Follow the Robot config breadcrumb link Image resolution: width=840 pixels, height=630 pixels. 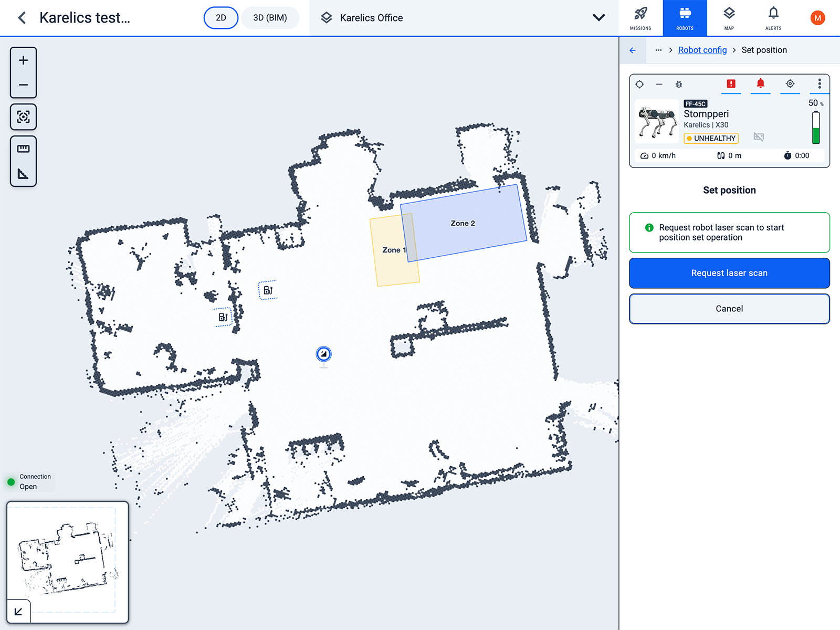(x=702, y=50)
